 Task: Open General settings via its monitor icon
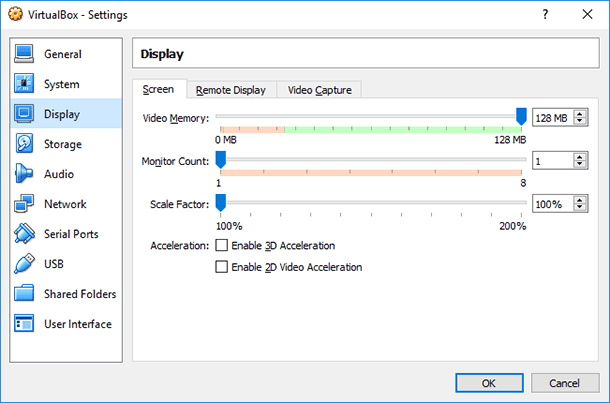tap(24, 54)
